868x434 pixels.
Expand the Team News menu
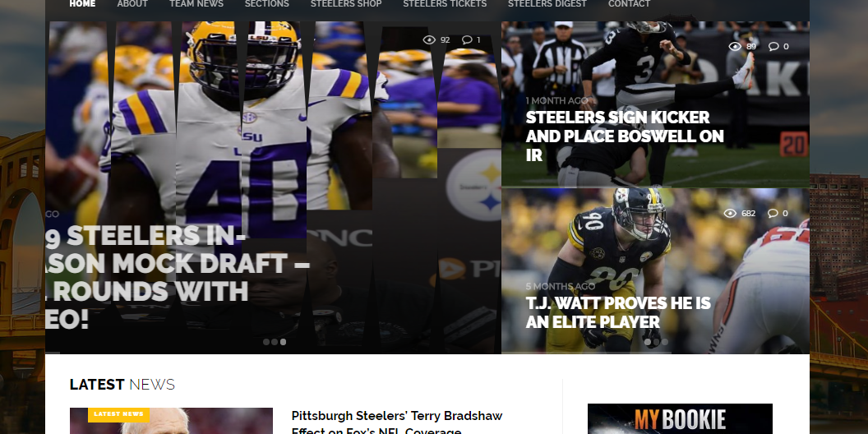[196, 4]
